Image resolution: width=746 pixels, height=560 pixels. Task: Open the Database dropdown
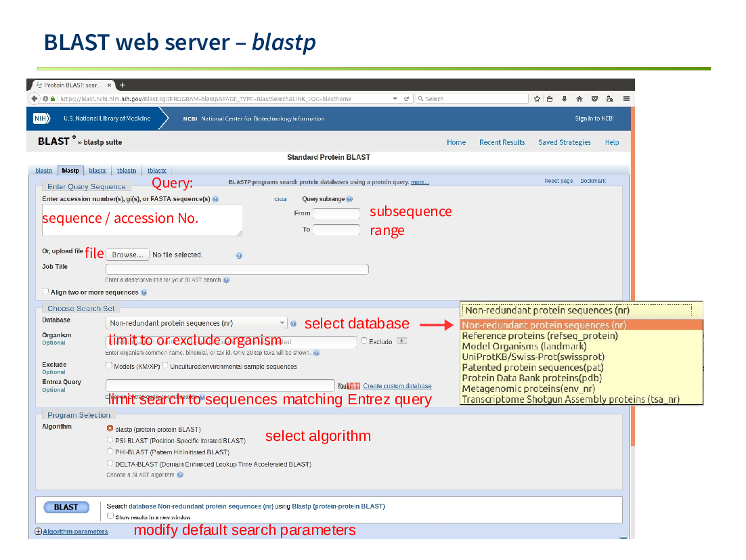coord(196,323)
